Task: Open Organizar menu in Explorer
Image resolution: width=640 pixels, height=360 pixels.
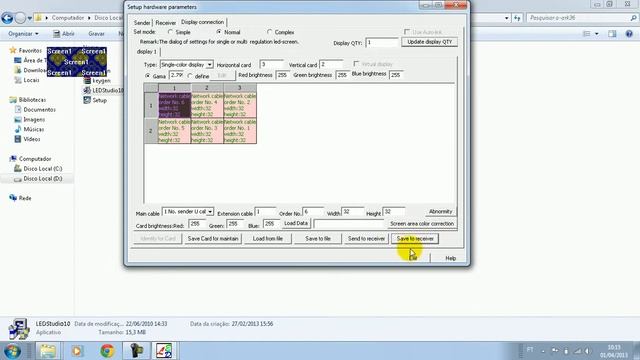Action: pos(23,34)
